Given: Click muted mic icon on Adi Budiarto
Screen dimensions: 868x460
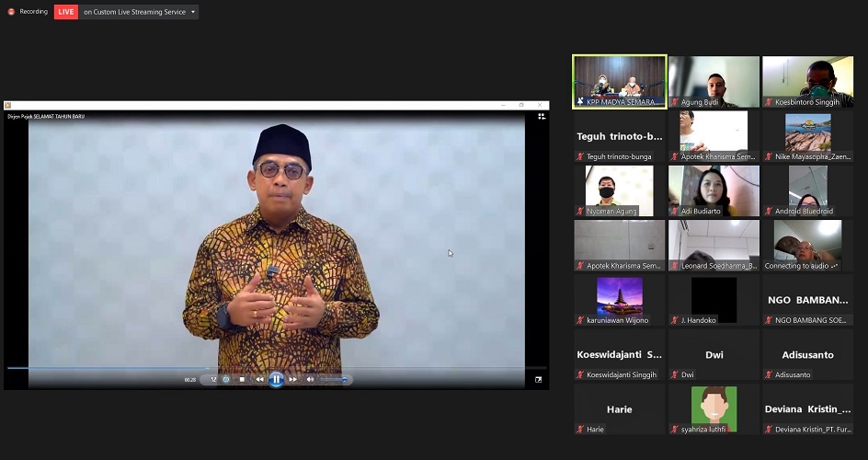Looking at the screenshot, I should coord(675,212).
